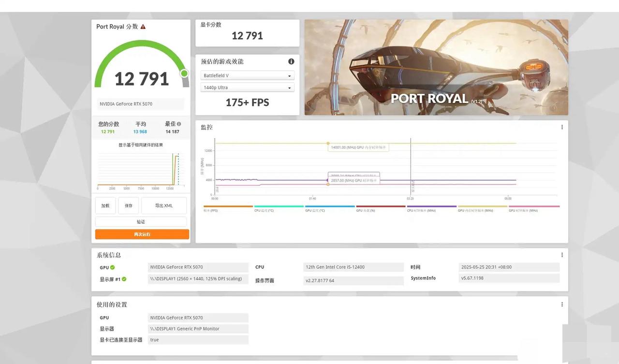
Task: Click the GPU value field in 系统信息
Action: [x=198, y=267]
